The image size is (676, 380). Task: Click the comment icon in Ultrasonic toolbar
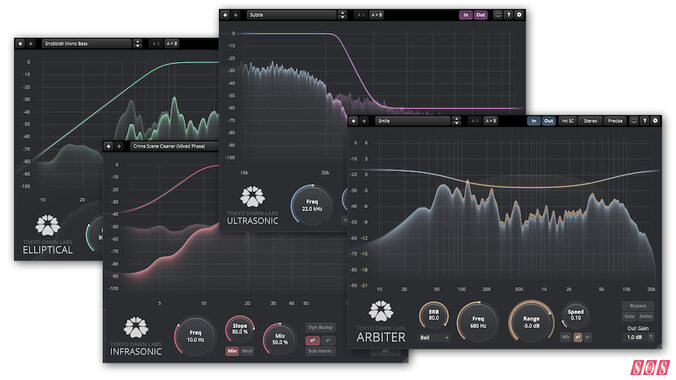click(x=498, y=15)
